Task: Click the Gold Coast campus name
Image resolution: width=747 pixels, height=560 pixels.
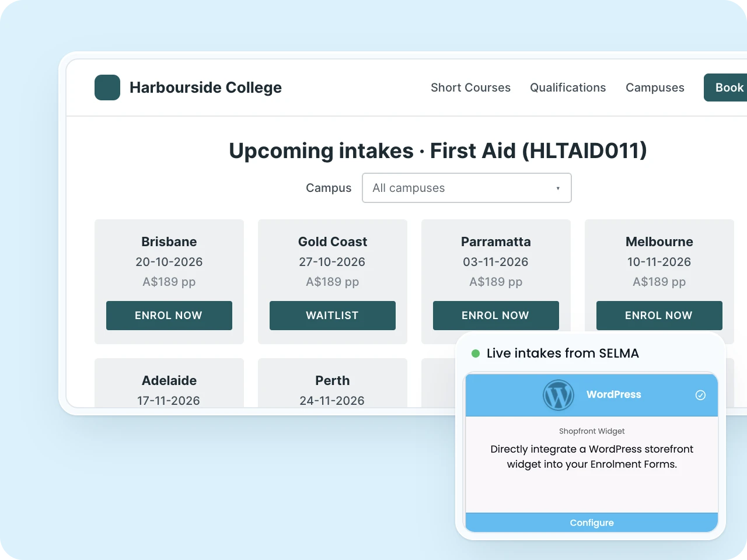Action: click(333, 242)
